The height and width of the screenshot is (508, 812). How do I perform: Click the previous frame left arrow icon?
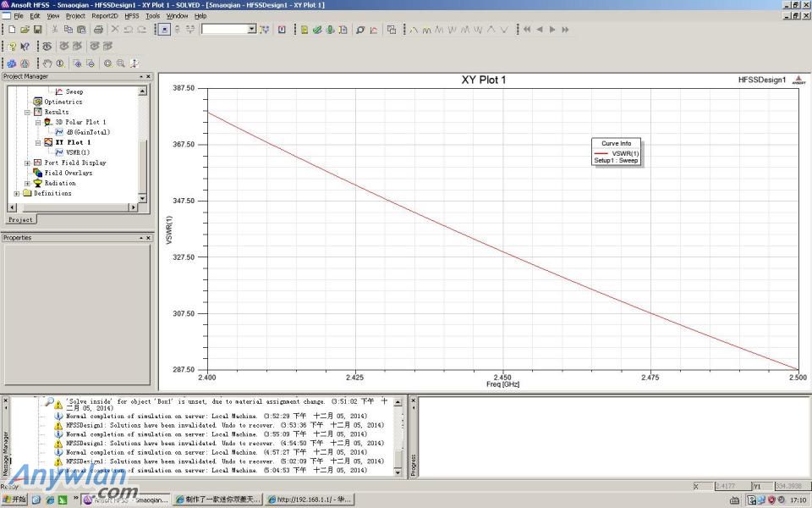tap(540, 30)
